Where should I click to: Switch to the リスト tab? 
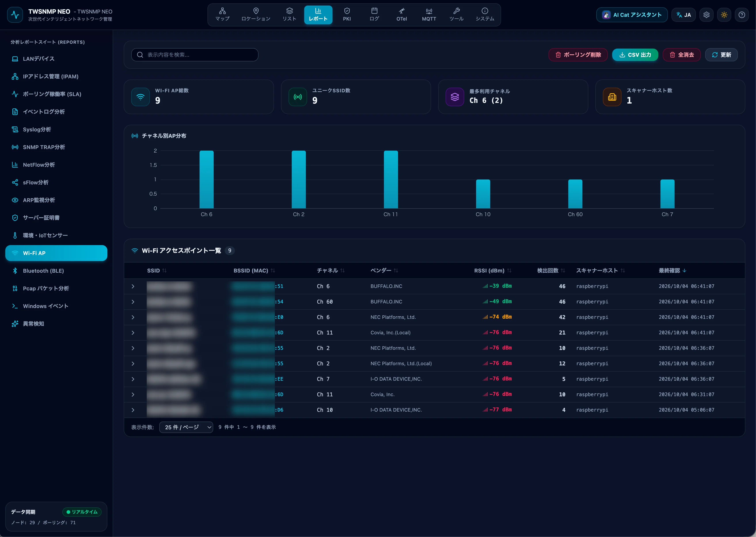289,15
